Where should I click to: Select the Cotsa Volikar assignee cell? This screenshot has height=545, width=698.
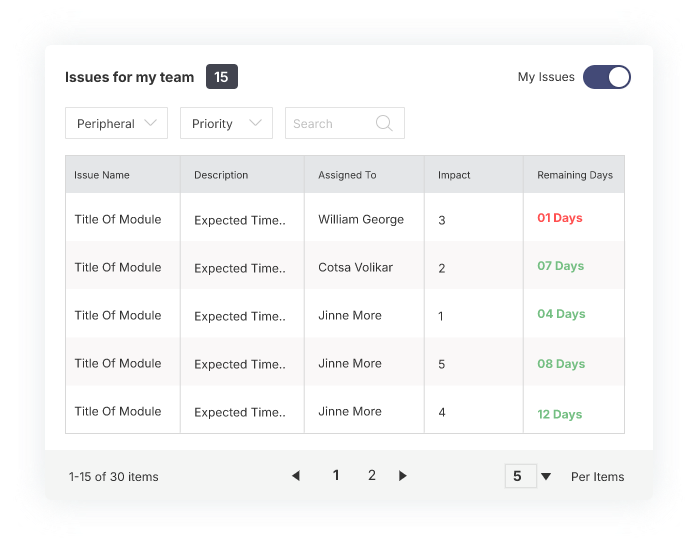coord(355,267)
